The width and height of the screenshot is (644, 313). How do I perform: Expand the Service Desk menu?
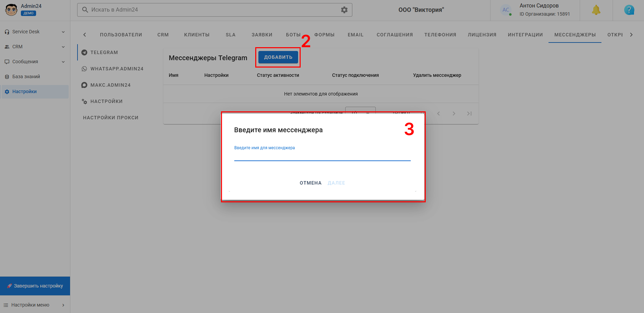[35, 32]
